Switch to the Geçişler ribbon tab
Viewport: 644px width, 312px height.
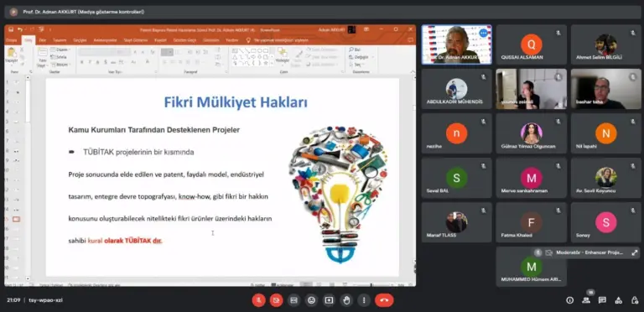tap(80, 40)
